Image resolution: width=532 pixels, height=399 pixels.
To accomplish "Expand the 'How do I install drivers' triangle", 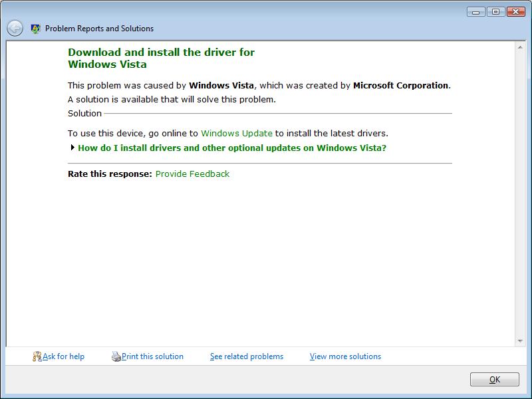I will point(72,148).
